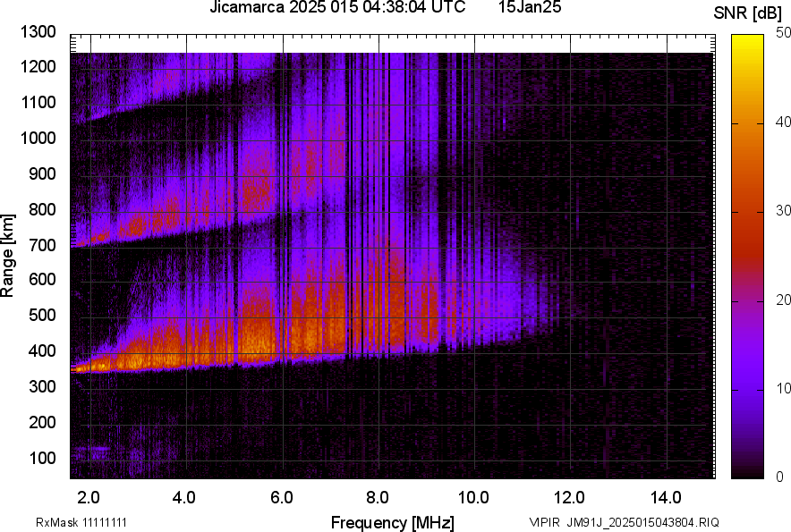Screen dimensions: 791x532
Task: Click the '30' colorbar tick label
Action: click(784, 211)
